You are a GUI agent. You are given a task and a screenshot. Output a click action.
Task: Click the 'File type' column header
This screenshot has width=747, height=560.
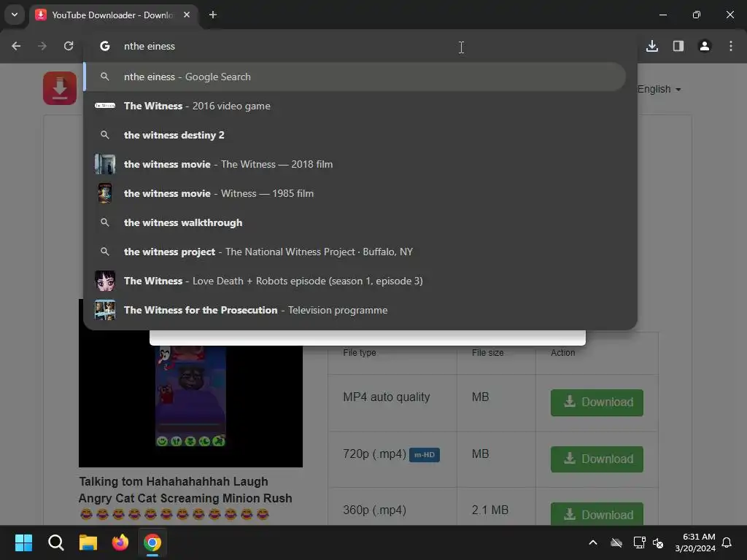coord(360,353)
